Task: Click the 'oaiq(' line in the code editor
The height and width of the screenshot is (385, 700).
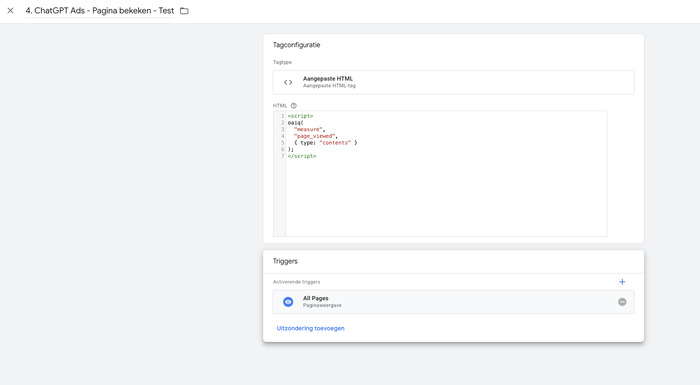Action: click(296, 123)
